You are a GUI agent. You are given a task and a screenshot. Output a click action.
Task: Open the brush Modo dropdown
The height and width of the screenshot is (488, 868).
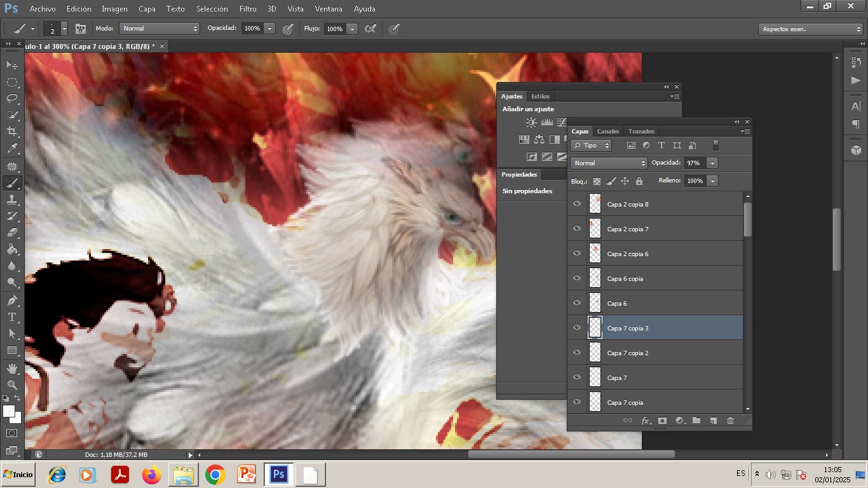coord(159,29)
